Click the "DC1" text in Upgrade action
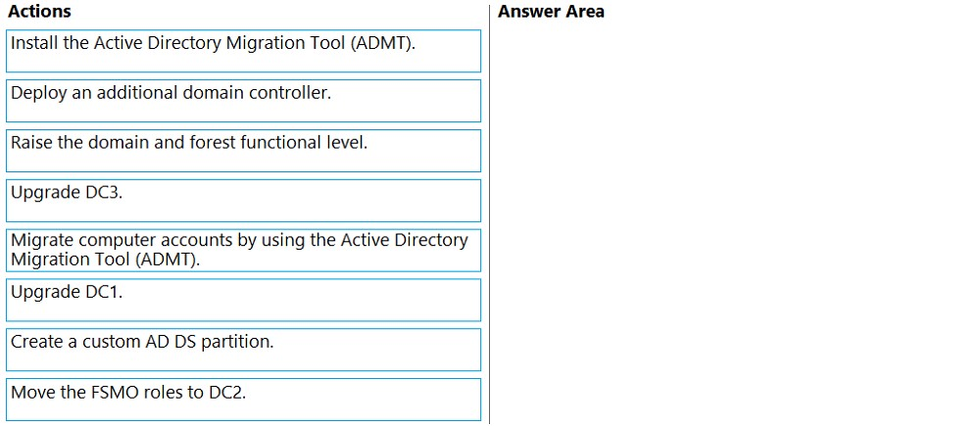 (x=104, y=293)
